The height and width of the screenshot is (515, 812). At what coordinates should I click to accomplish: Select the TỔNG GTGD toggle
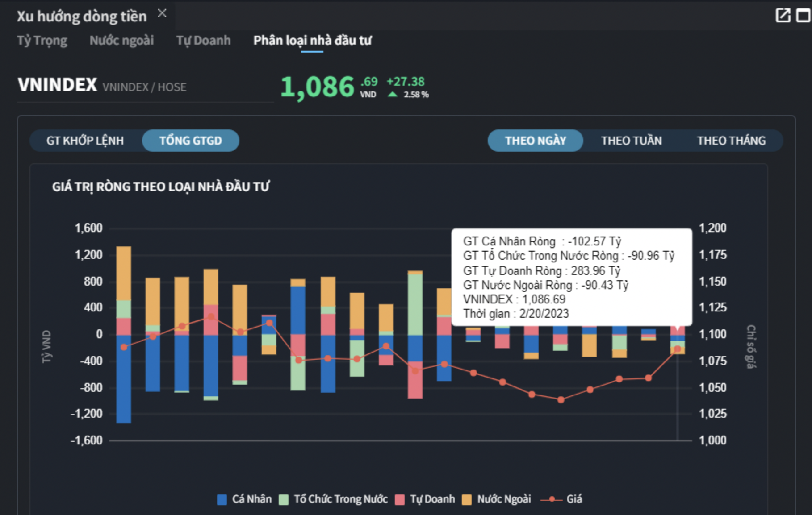pyautogui.click(x=191, y=141)
